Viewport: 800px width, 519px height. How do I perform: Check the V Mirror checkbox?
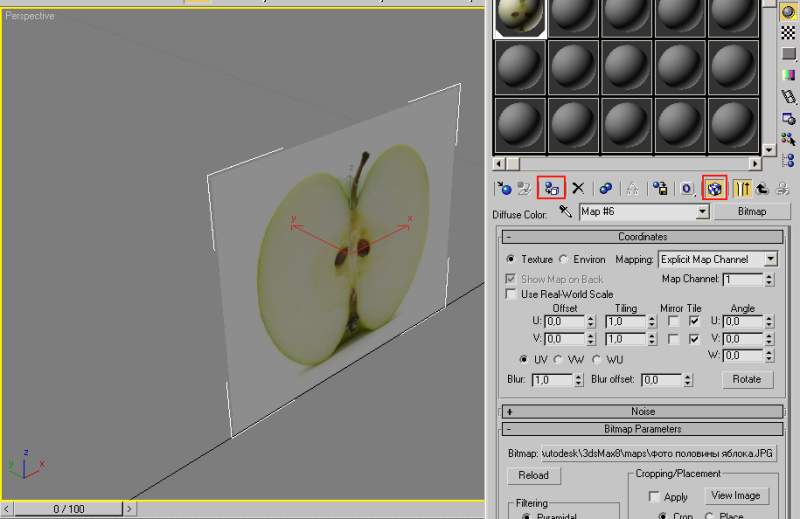click(673, 339)
